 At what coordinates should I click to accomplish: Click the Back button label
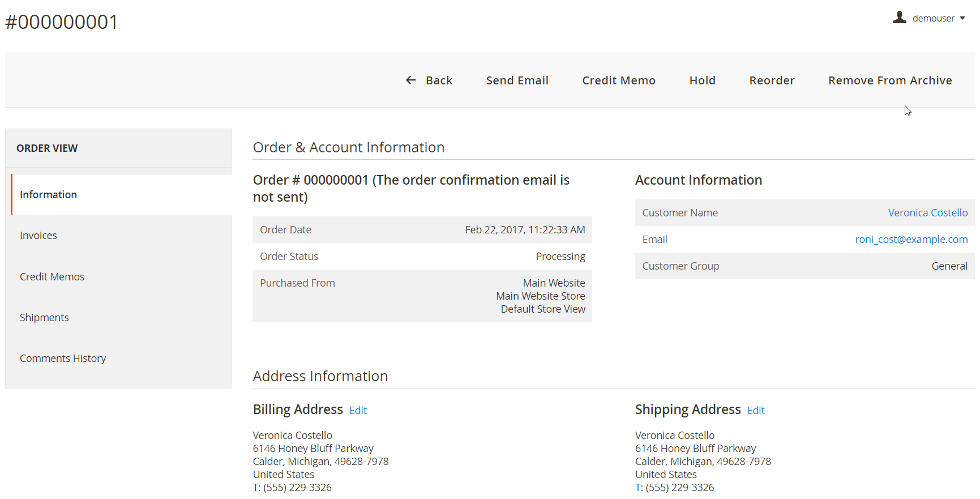pos(439,80)
